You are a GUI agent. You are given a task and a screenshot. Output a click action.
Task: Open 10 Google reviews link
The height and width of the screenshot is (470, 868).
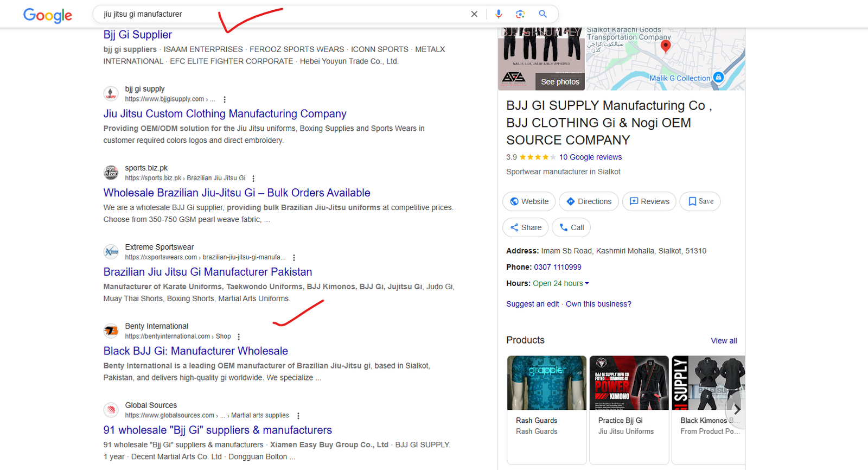click(x=590, y=157)
